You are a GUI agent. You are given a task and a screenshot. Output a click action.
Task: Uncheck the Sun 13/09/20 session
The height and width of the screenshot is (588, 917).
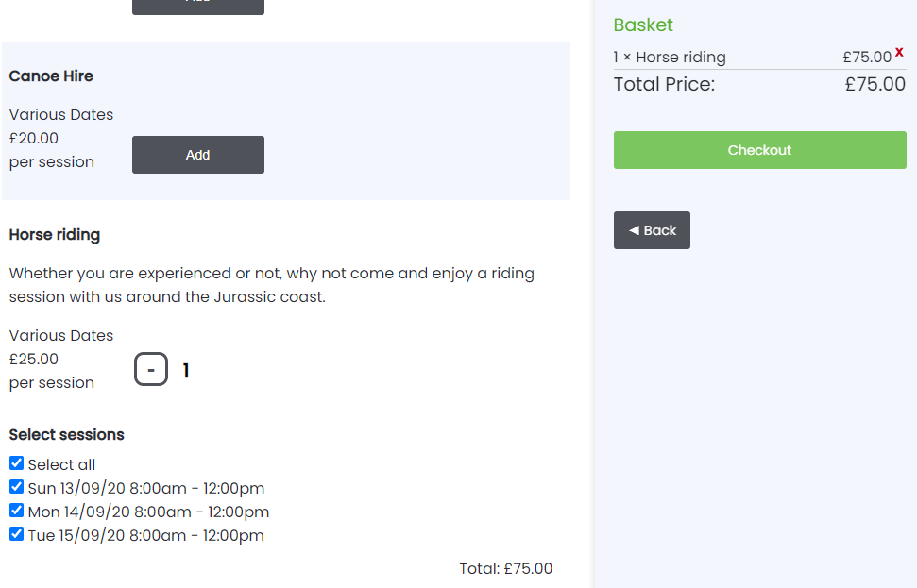tap(16, 487)
